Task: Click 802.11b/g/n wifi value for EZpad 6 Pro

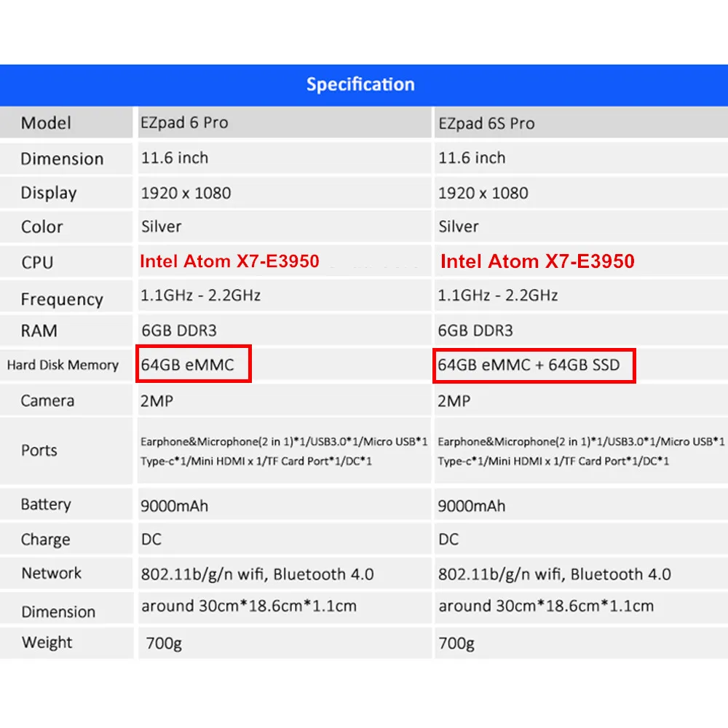Action: pyautogui.click(x=258, y=575)
